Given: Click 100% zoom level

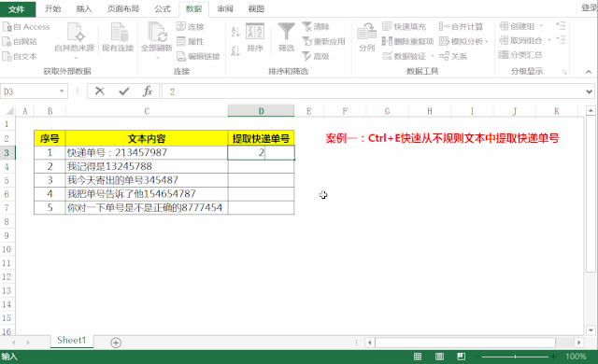Looking at the screenshot, I should pyautogui.click(x=576, y=357).
